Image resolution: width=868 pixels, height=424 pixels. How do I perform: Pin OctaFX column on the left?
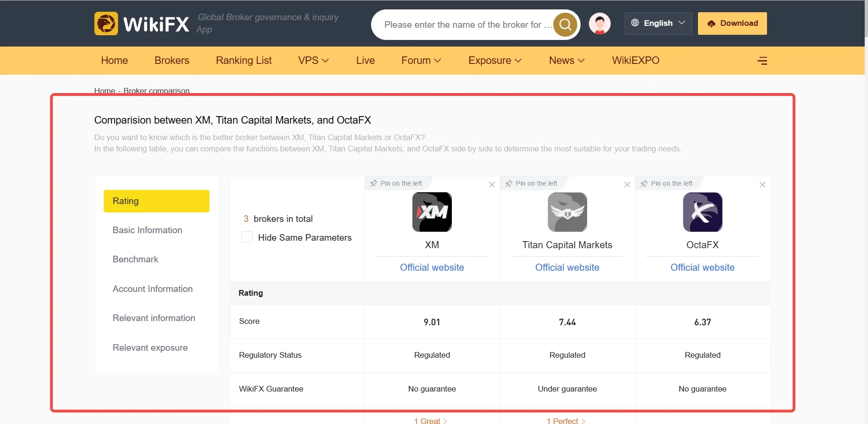[666, 183]
